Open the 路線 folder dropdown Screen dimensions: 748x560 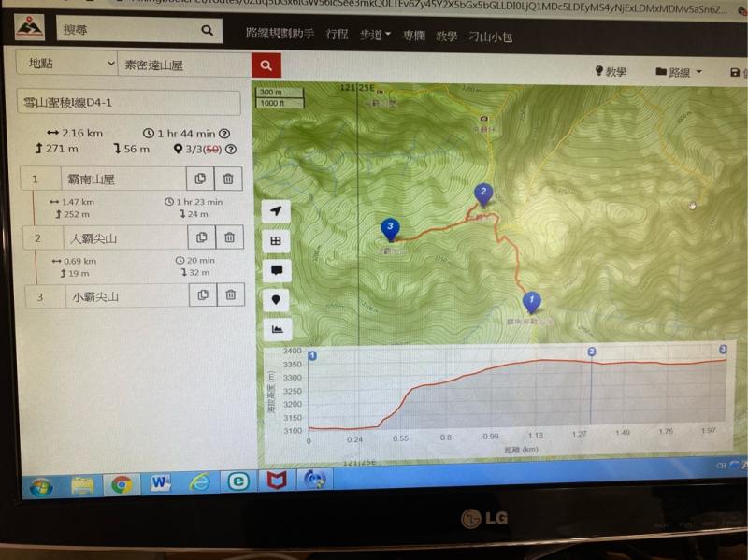(x=679, y=72)
